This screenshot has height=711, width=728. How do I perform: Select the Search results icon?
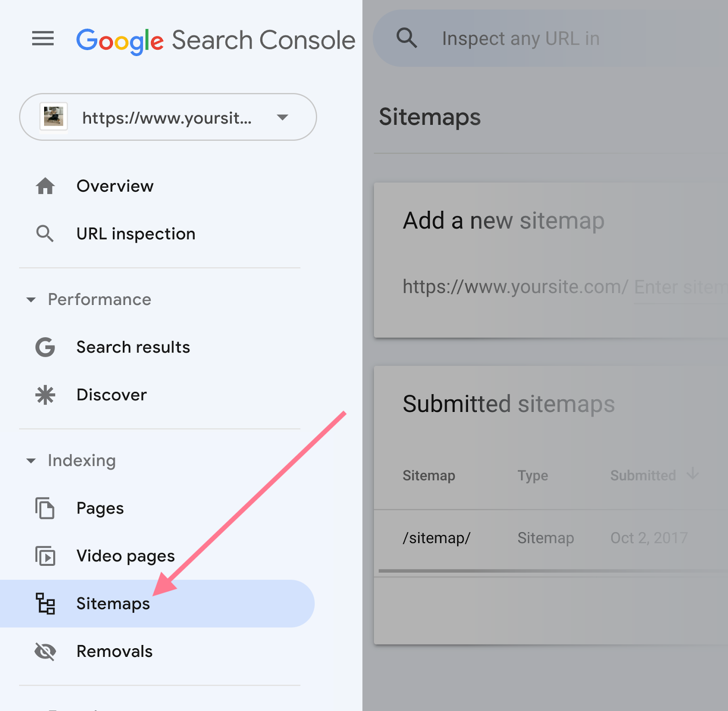[x=45, y=347]
